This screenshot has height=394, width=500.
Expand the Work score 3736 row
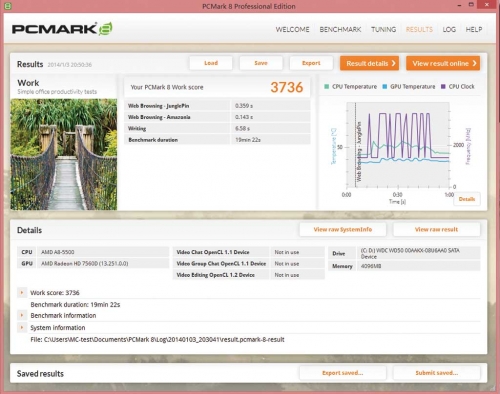pos(22,293)
